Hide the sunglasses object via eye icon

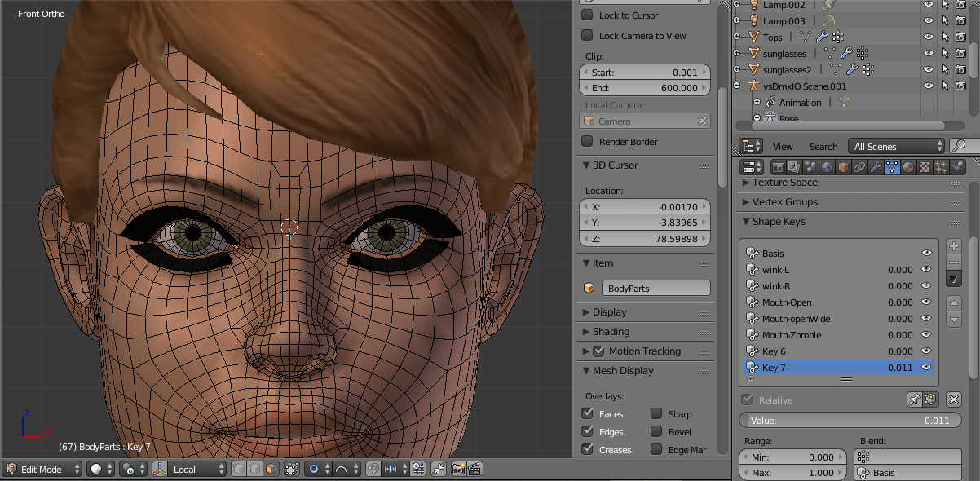[928, 53]
